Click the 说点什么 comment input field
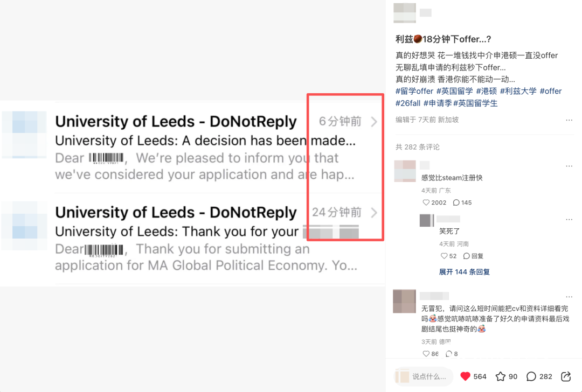 [424, 376]
